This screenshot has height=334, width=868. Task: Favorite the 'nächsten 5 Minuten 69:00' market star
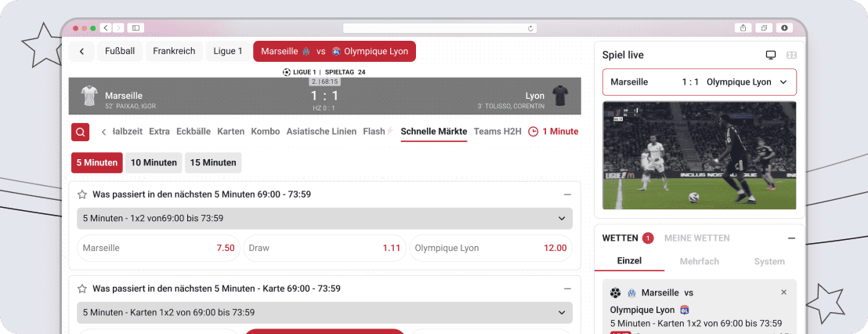(82, 194)
